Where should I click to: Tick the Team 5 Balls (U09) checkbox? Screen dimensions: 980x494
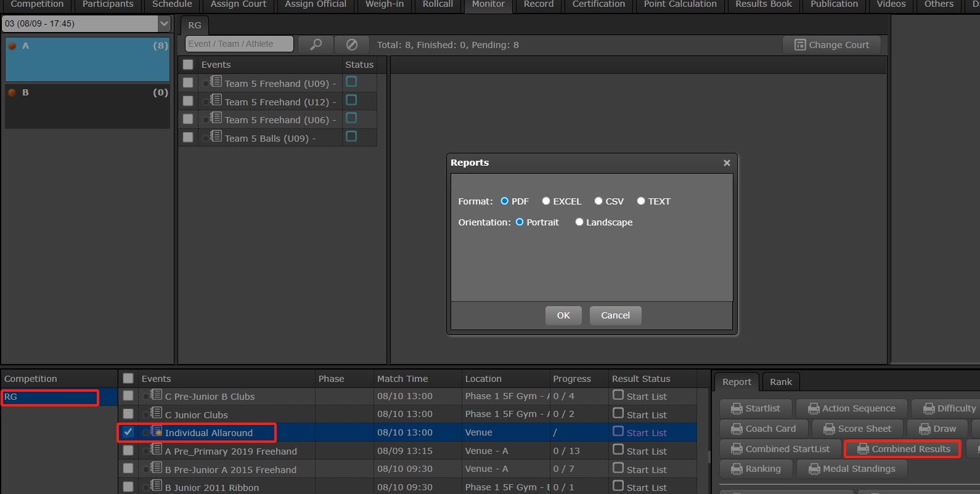[188, 137]
